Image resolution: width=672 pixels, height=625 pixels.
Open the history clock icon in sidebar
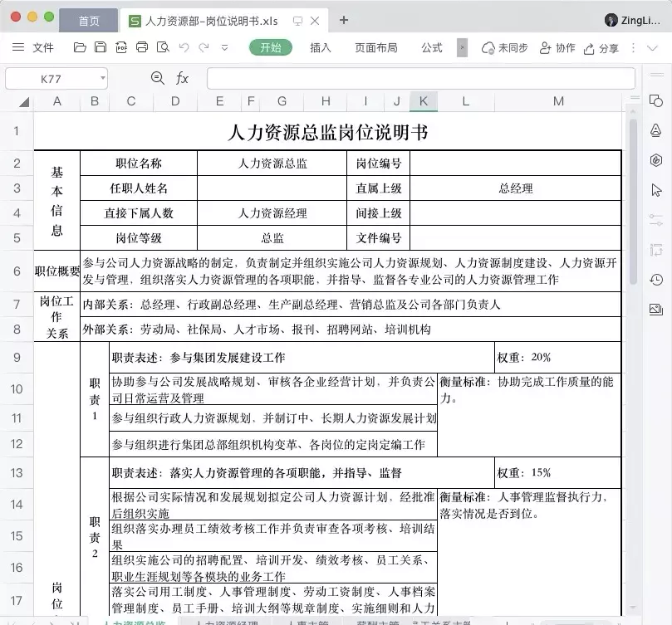[x=655, y=280]
